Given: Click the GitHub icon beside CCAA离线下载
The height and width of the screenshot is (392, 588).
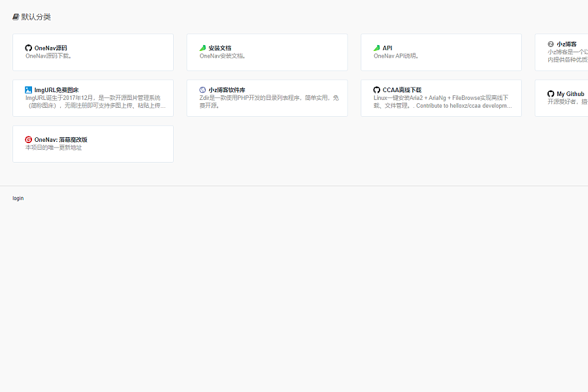Looking at the screenshot, I should tap(376, 90).
